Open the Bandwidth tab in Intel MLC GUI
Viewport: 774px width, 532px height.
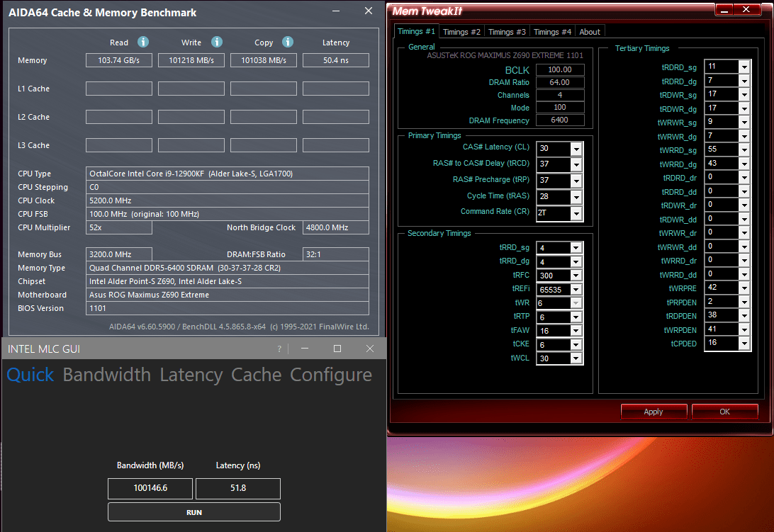point(106,375)
